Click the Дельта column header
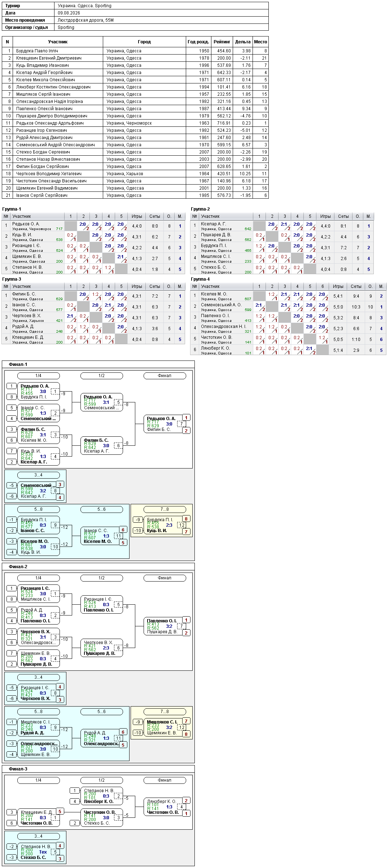The image size is (390, 868). click(243, 42)
